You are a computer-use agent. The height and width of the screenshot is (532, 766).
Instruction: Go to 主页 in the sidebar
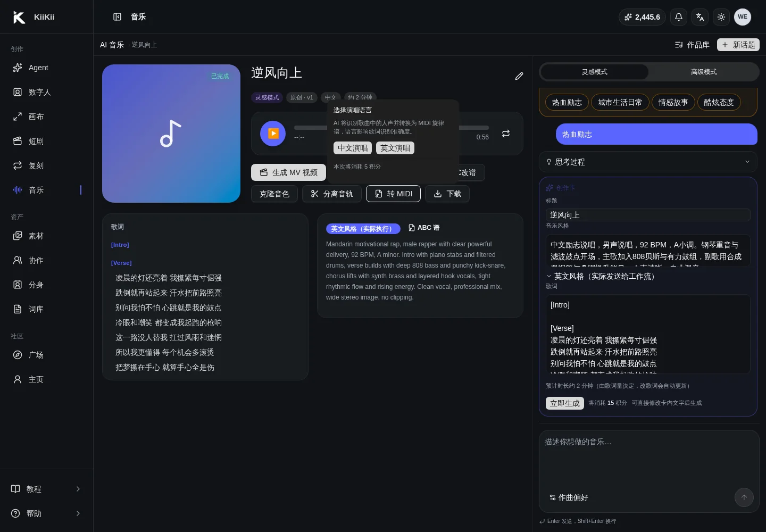[46, 379]
